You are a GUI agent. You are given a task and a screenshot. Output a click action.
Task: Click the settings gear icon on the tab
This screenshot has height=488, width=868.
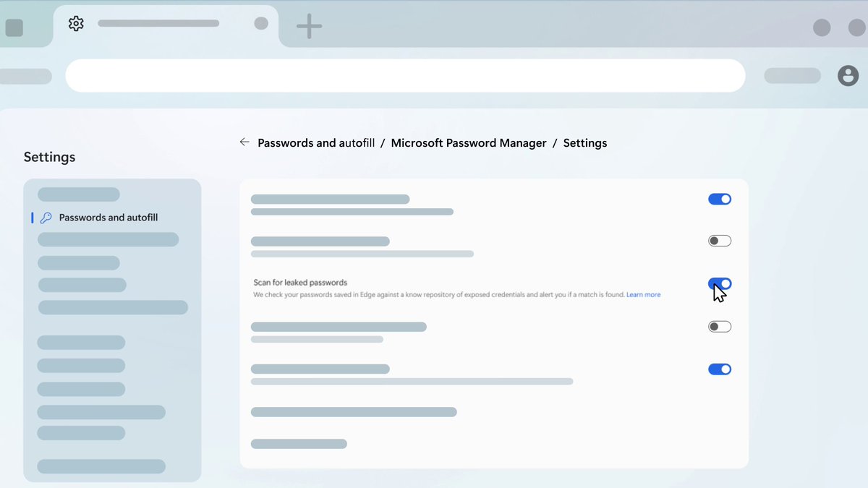pyautogui.click(x=76, y=24)
